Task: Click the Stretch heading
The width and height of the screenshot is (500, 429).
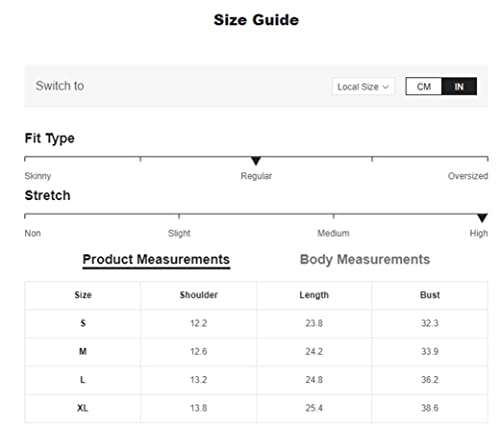Action: pos(47,196)
